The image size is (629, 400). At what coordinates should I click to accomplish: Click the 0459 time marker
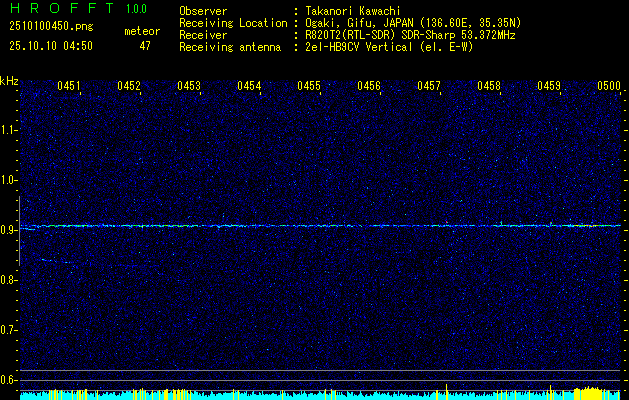click(549, 86)
